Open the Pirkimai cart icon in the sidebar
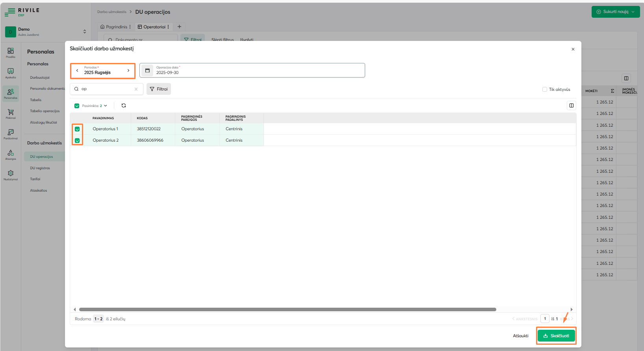The width and height of the screenshot is (644, 351). click(x=11, y=114)
